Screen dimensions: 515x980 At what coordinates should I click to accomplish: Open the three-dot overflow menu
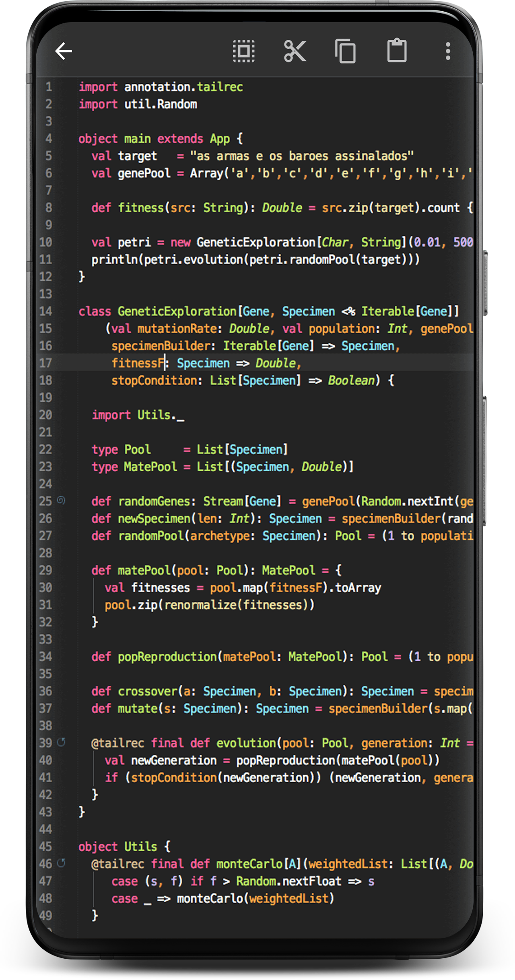[448, 51]
